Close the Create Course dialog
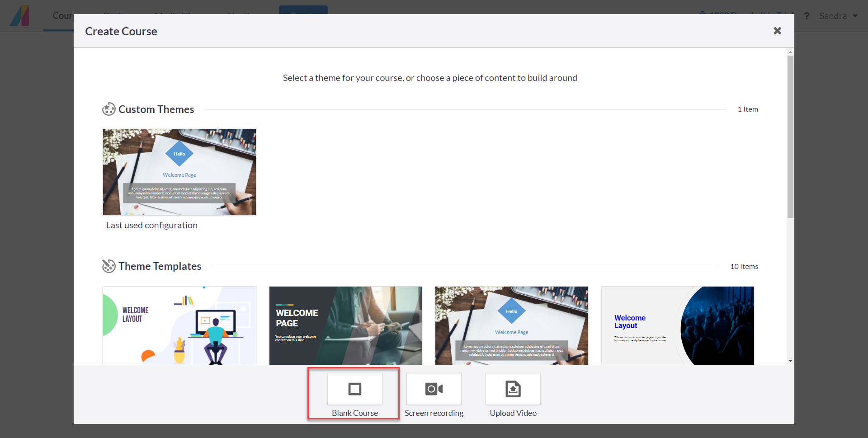Viewport: 868px width, 438px height. [777, 31]
